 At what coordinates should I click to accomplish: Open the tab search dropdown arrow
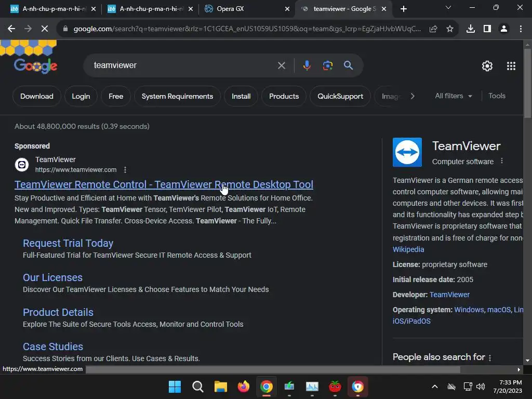pyautogui.click(x=448, y=7)
